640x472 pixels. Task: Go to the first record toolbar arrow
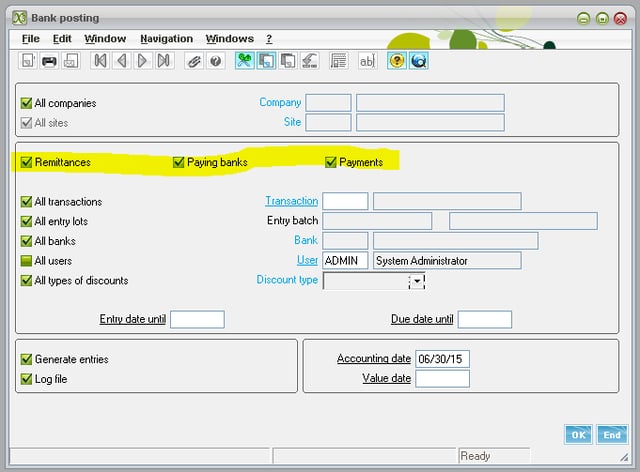[100, 61]
